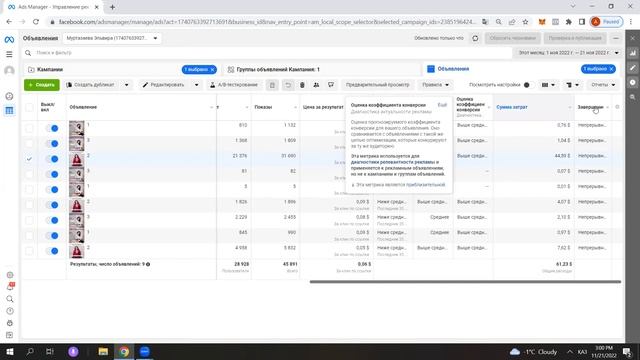Click the Создать дубликат button
Screen dimensions: 640x360
pos(90,85)
